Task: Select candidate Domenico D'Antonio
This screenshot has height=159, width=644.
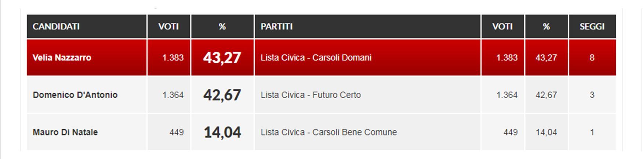Action: (x=75, y=95)
